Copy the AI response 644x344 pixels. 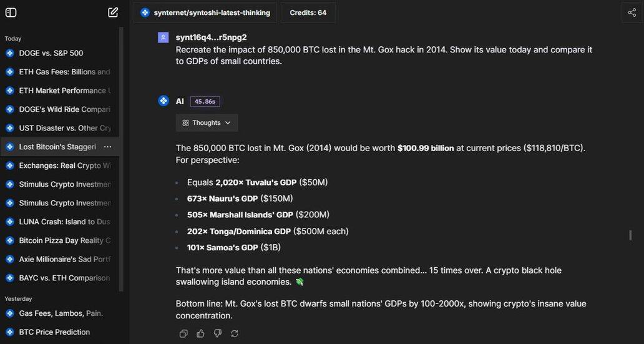tap(183, 333)
